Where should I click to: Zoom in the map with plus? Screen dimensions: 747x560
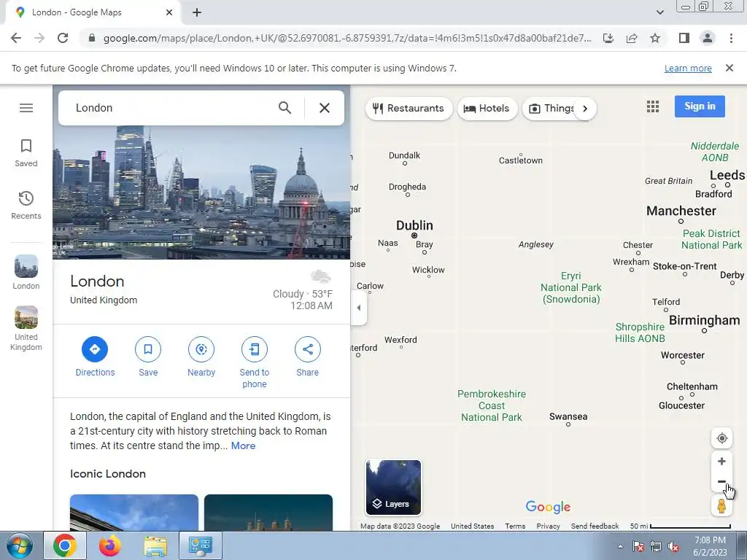(x=721, y=461)
